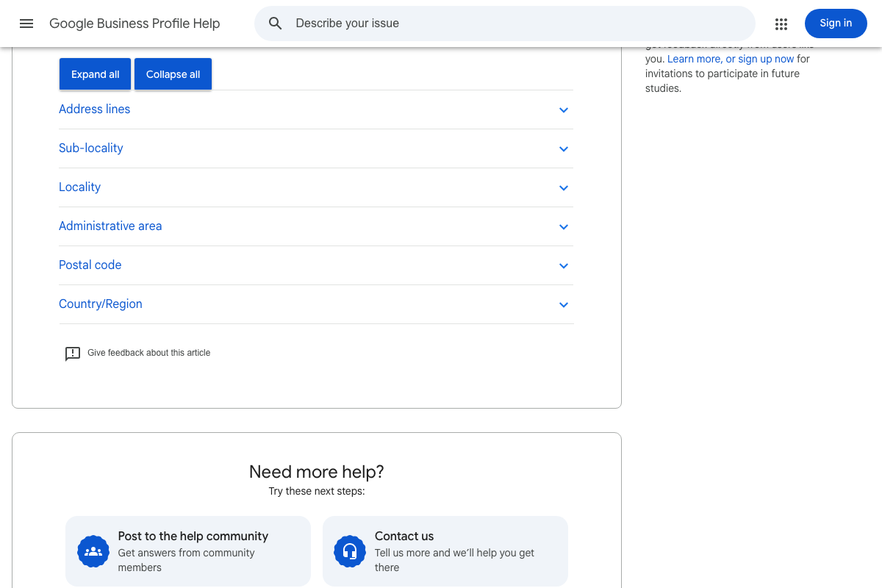882x588 pixels.
Task: Click the feedback speech bubble icon
Action: coord(73,354)
